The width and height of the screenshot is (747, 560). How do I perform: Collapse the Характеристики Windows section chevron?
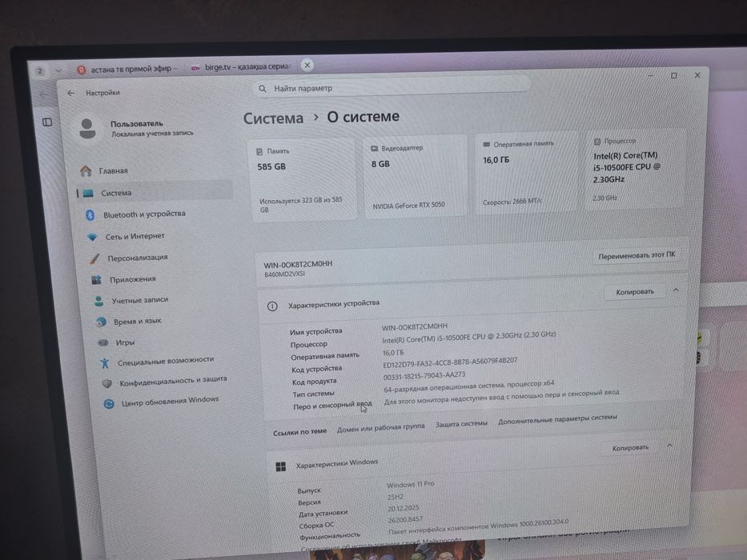(x=670, y=446)
